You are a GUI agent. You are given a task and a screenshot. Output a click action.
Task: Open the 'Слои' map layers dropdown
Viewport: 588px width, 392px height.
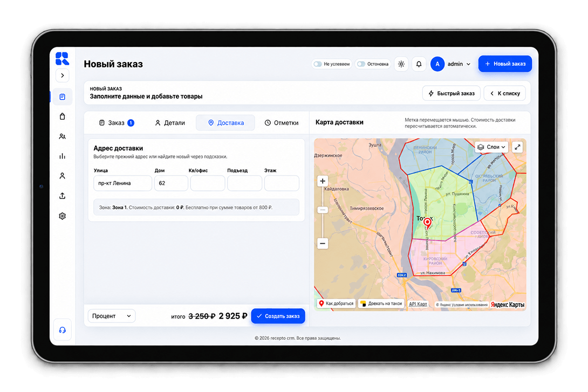tap(491, 147)
